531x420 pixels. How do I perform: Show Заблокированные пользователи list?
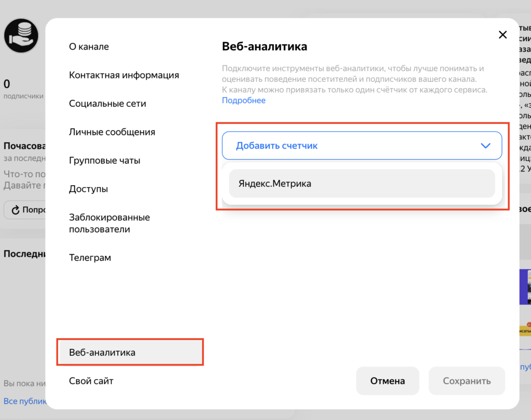point(109,223)
